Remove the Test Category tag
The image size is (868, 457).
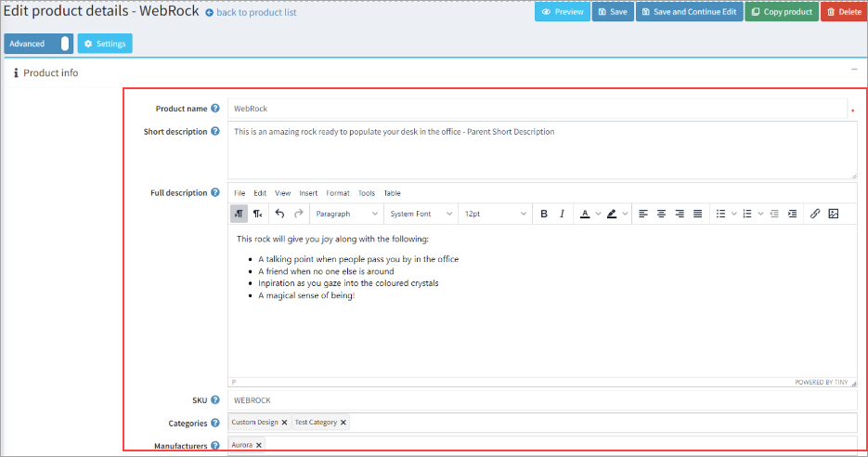(x=343, y=422)
